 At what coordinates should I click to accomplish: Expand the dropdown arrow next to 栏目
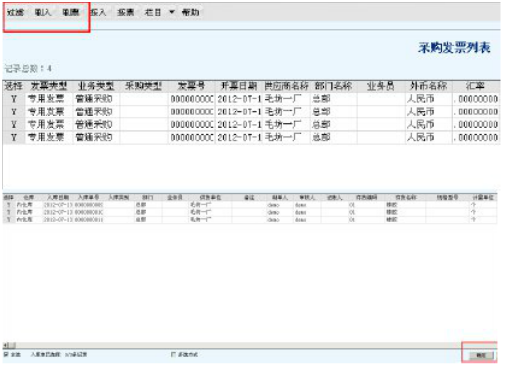pos(172,12)
